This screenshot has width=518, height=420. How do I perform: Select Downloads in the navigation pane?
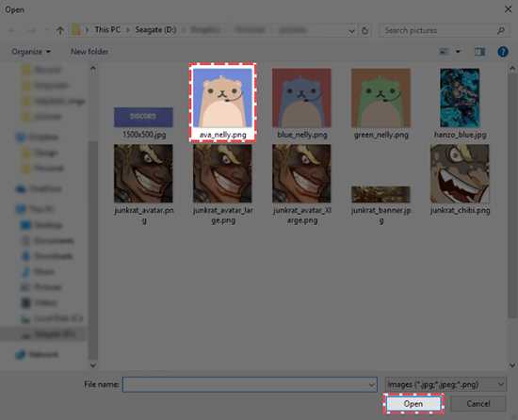click(46, 256)
